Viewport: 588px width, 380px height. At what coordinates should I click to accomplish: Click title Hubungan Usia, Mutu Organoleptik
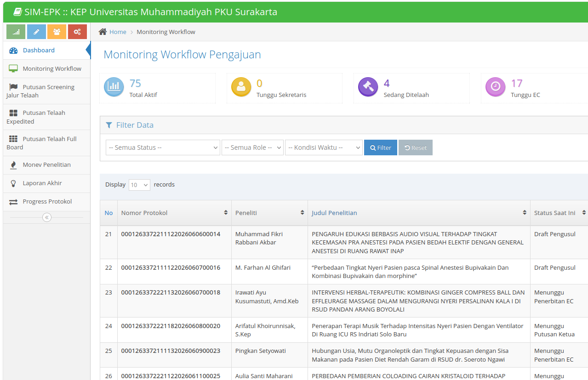pos(410,355)
